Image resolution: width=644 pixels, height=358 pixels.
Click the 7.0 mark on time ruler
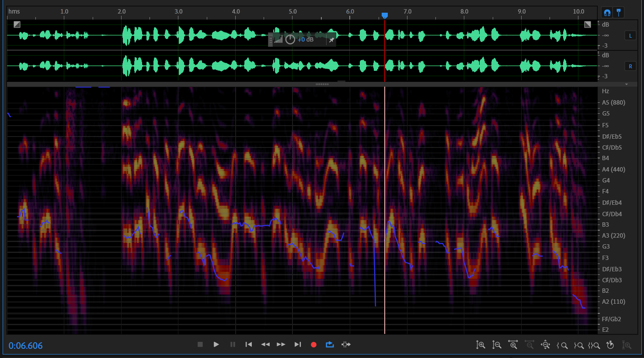point(407,11)
